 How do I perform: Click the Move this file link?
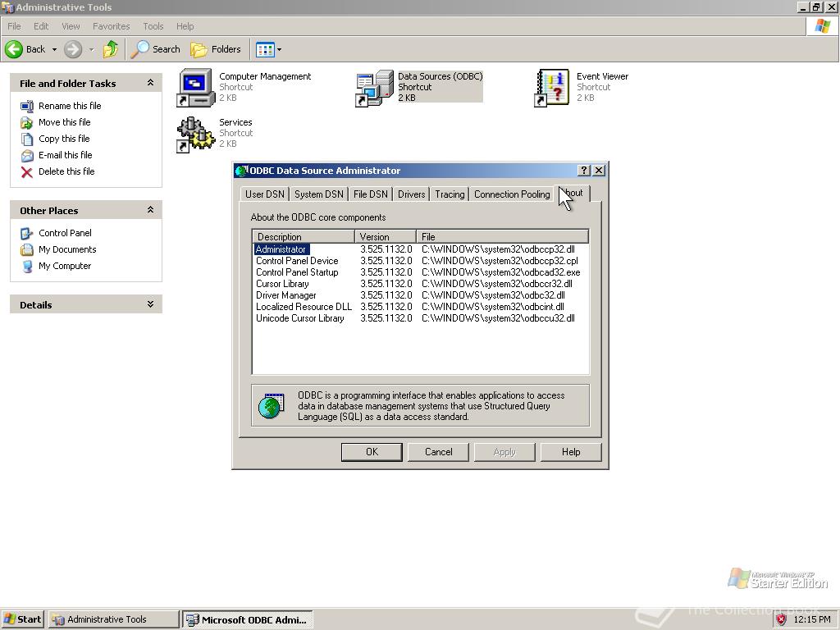point(64,123)
